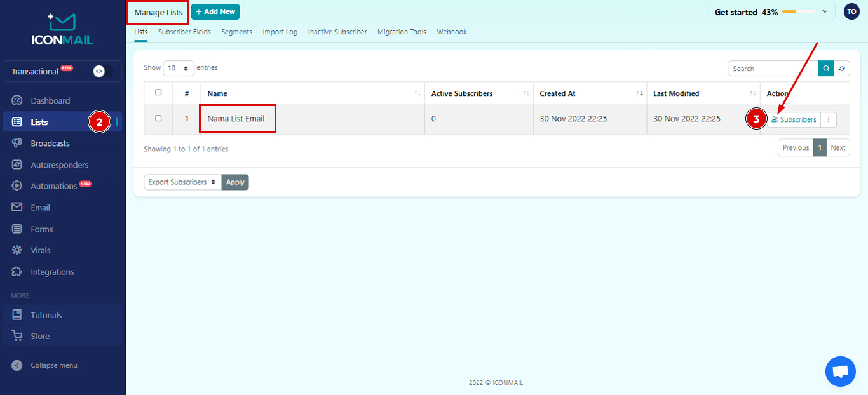Open Broadcasts via megaphone icon
Viewport: 868px width, 395px height.
pos(17,144)
